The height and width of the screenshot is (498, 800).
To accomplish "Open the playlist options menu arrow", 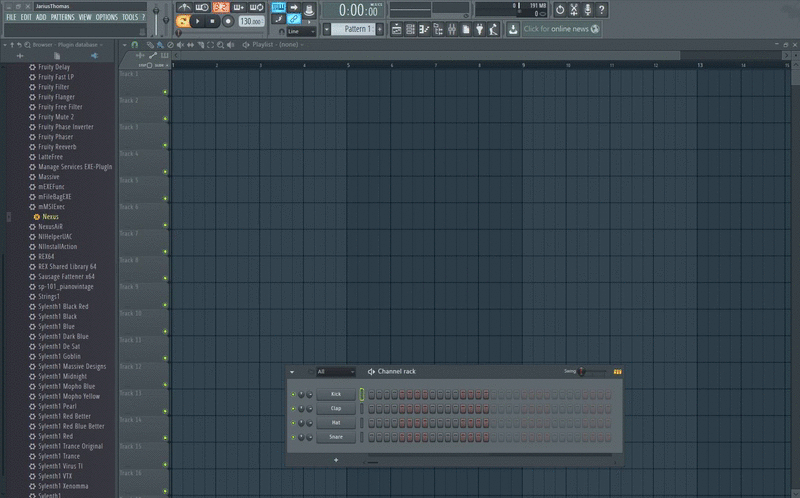I will pyautogui.click(x=124, y=45).
